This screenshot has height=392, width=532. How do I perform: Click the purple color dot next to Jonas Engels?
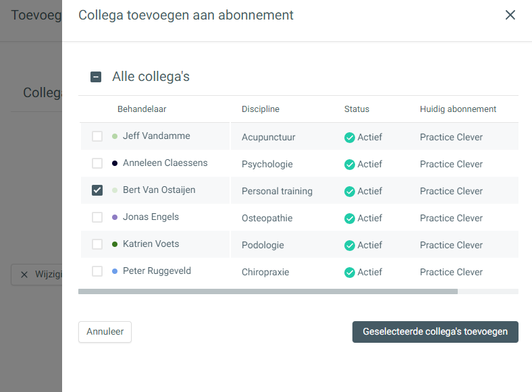[115, 217]
